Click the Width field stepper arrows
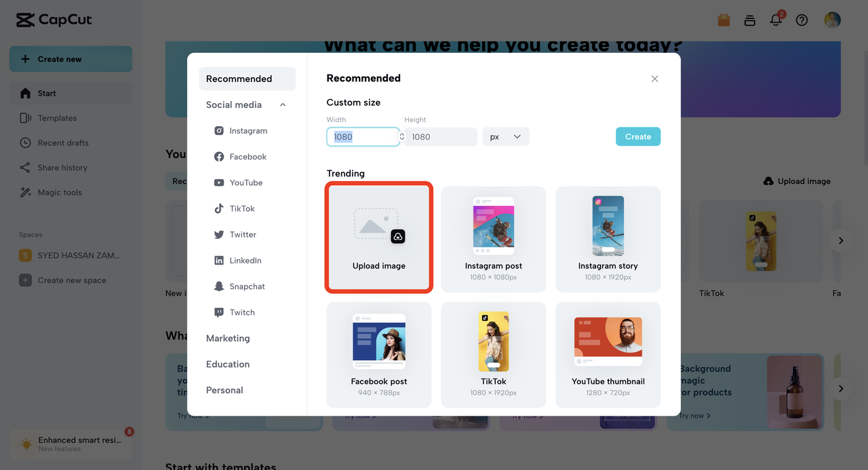 coord(402,137)
